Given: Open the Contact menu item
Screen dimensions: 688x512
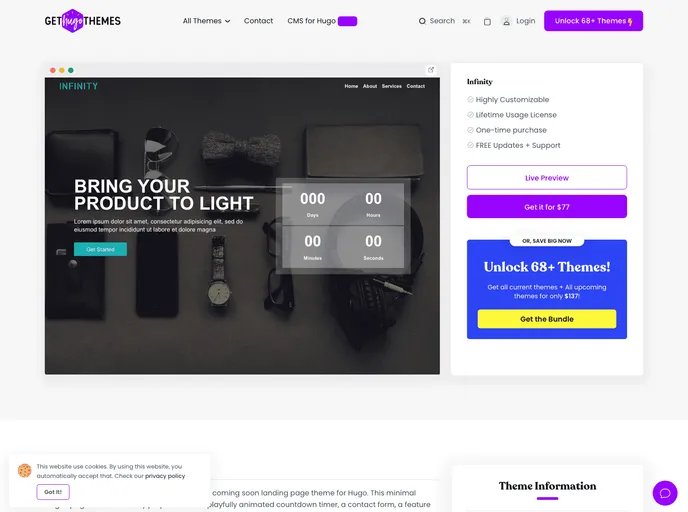Looking at the screenshot, I should [x=258, y=21].
